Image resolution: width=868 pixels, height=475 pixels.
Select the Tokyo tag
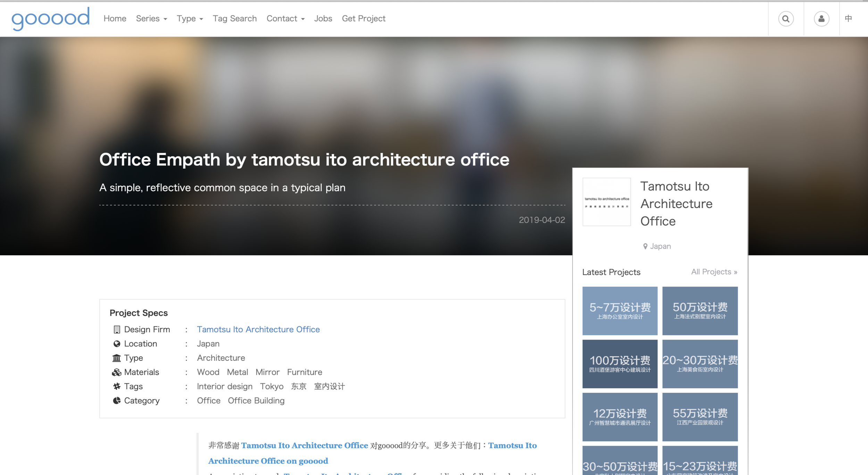click(x=272, y=386)
